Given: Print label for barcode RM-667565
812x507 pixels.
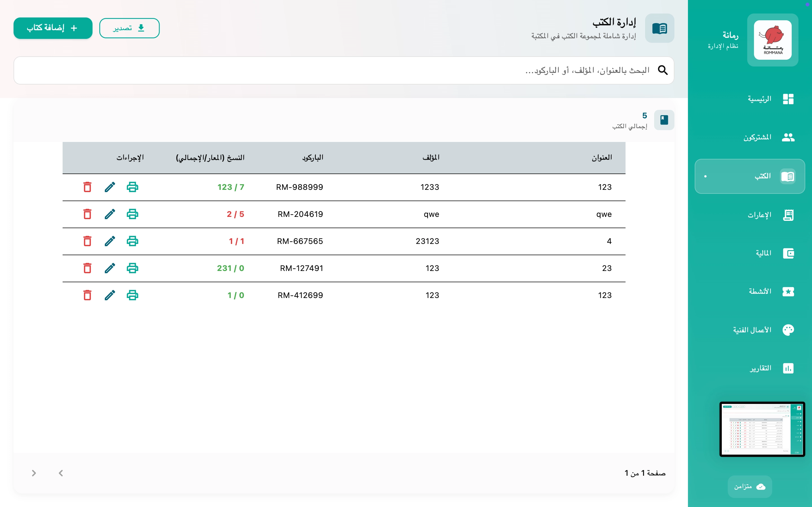Looking at the screenshot, I should click(x=133, y=241).
